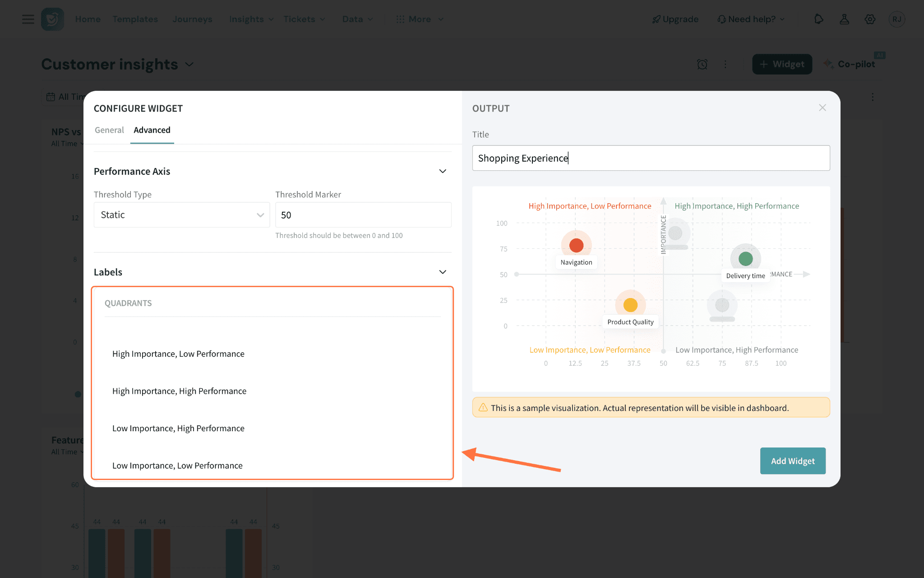The image size is (924, 578).
Task: Click gray Low Importance, High Performance chart legend
Action: tap(737, 350)
